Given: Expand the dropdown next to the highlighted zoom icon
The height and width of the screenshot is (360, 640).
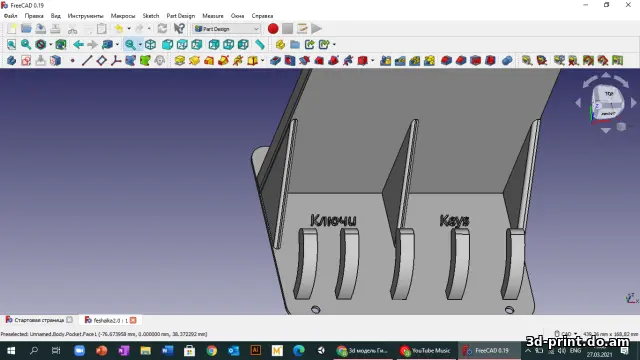Looking at the screenshot, I should (x=140, y=44).
